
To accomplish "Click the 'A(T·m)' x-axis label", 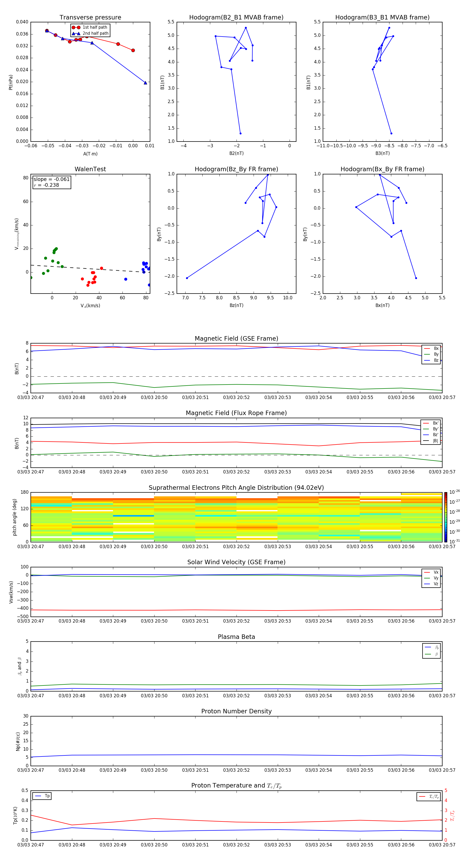I will coord(90,154).
